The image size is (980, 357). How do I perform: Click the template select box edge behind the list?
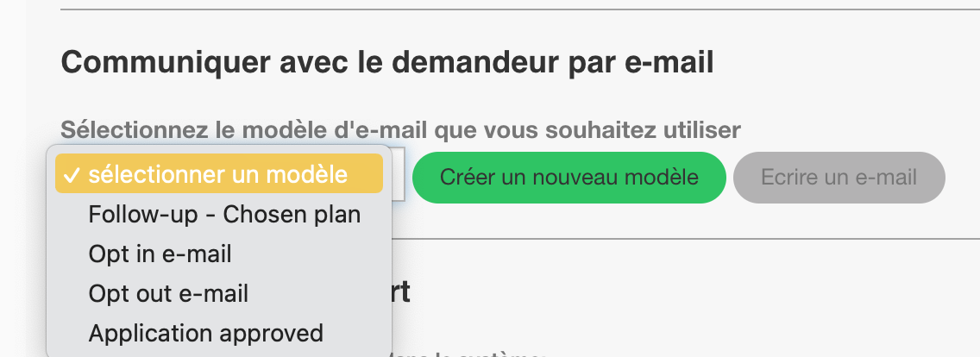[399, 174]
